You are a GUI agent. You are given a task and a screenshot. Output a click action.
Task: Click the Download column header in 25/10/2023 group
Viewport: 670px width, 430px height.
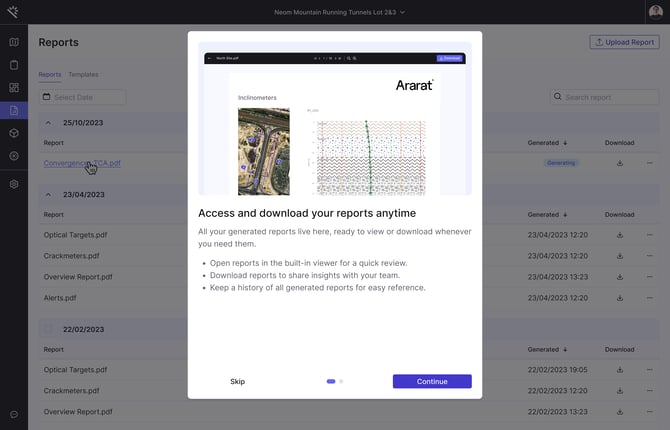(x=619, y=143)
